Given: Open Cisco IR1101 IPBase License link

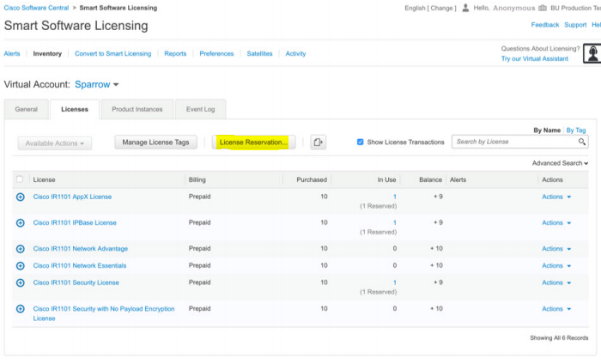Looking at the screenshot, I should tap(75, 223).
